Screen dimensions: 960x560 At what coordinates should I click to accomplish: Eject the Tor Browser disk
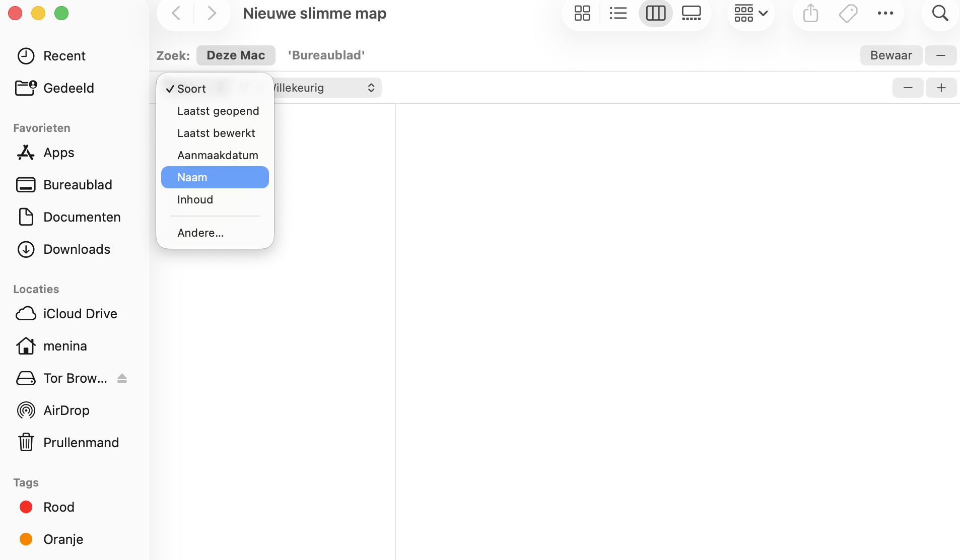[122, 378]
